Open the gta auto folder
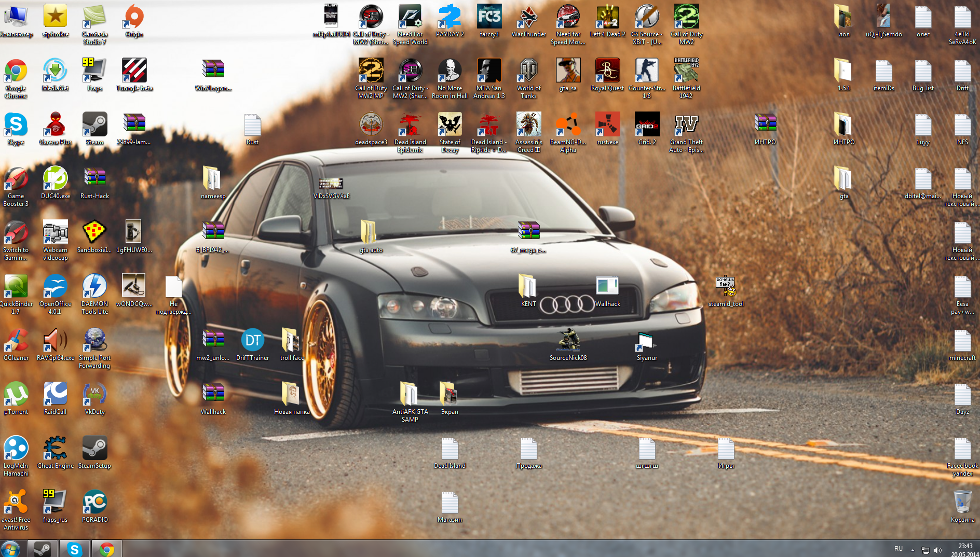Screen dimensions: 980x557 371,236
